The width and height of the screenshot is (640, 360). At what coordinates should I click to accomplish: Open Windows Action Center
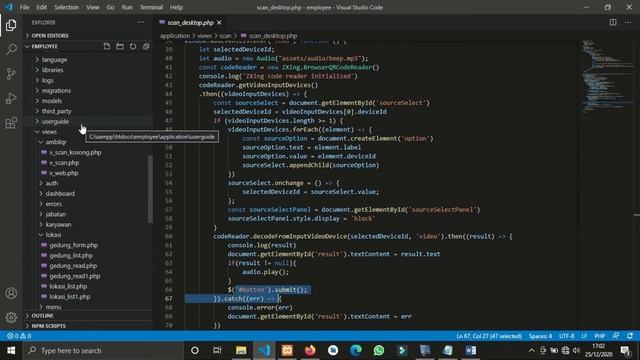click(625, 351)
